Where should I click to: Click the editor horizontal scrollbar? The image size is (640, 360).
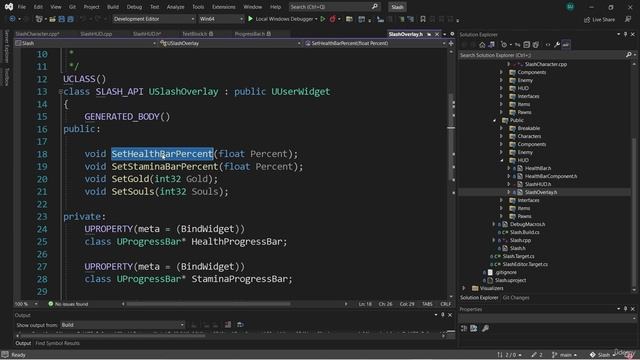pyautogui.click(x=209, y=304)
